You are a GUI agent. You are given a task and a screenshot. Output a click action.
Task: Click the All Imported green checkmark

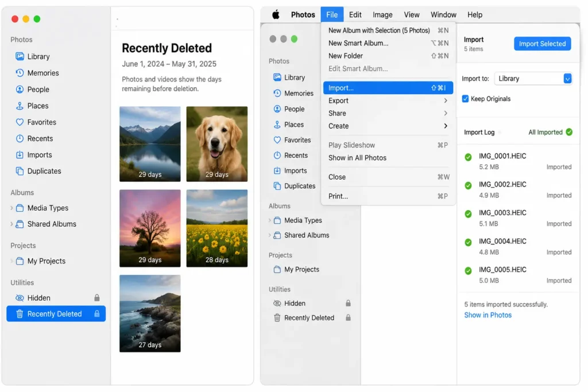569,132
